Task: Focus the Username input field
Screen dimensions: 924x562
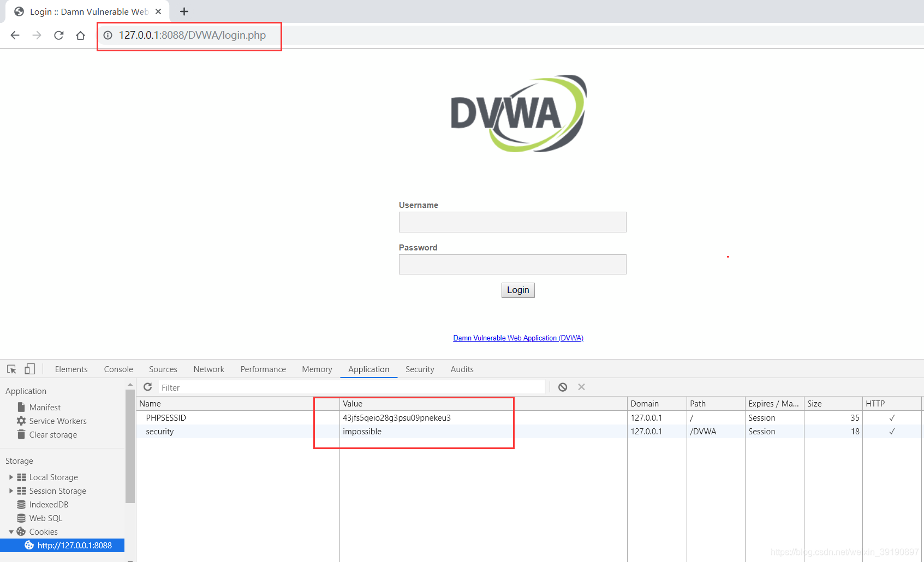Action: coord(512,222)
